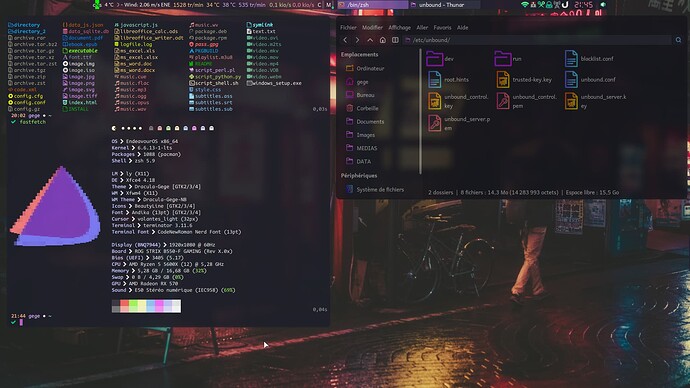The width and height of the screenshot is (690, 388).
Task: Toggle split view in Thunar toolbar
Action: 395,40
